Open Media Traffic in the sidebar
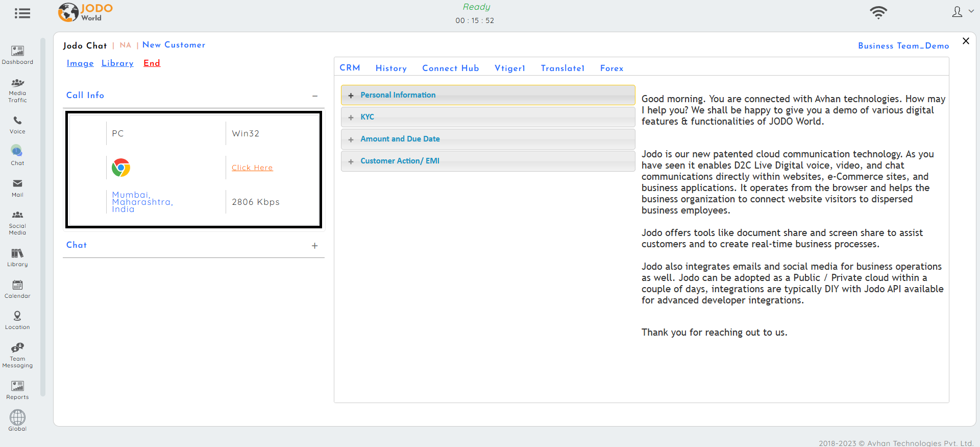This screenshot has height=447, width=980. (x=17, y=90)
